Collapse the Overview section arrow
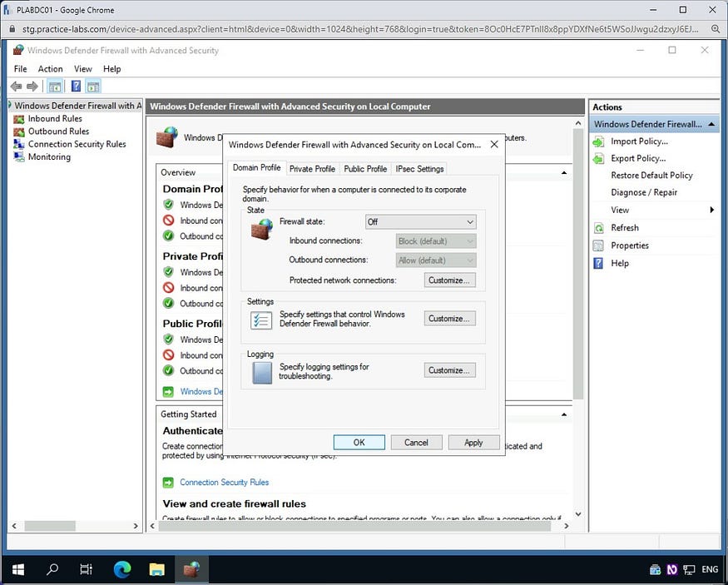 pyautogui.click(x=563, y=173)
